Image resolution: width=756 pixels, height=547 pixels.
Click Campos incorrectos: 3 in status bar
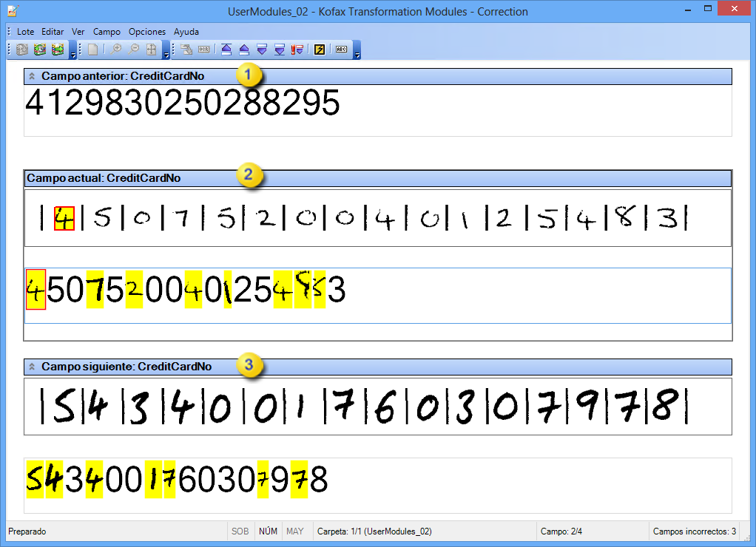pos(693,531)
